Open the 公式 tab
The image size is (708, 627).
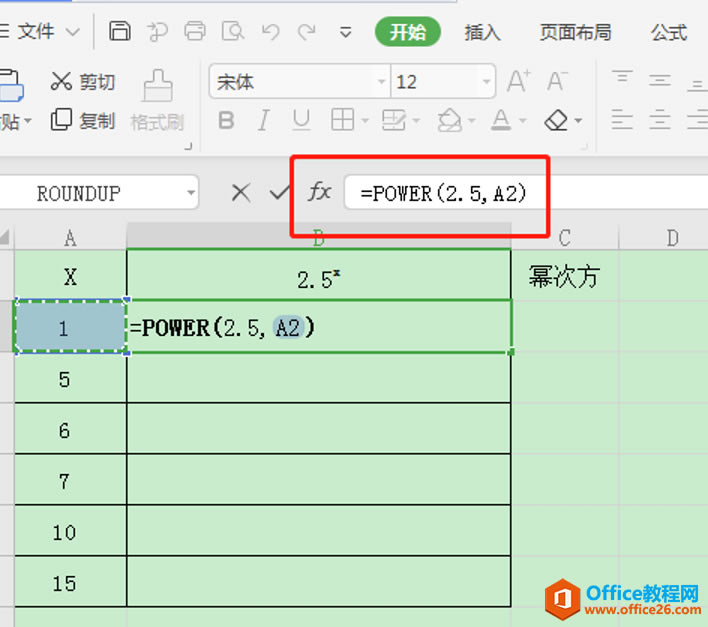(669, 32)
